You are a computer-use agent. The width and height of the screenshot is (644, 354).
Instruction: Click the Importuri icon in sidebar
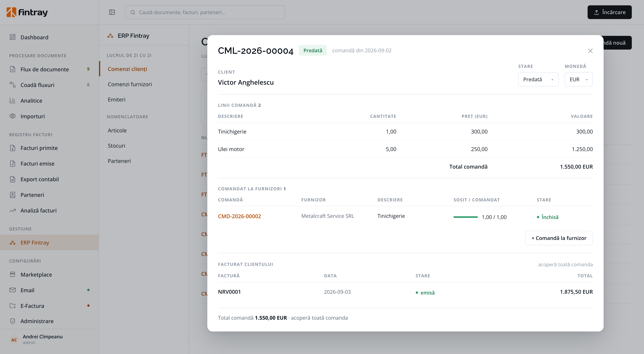[x=13, y=116]
